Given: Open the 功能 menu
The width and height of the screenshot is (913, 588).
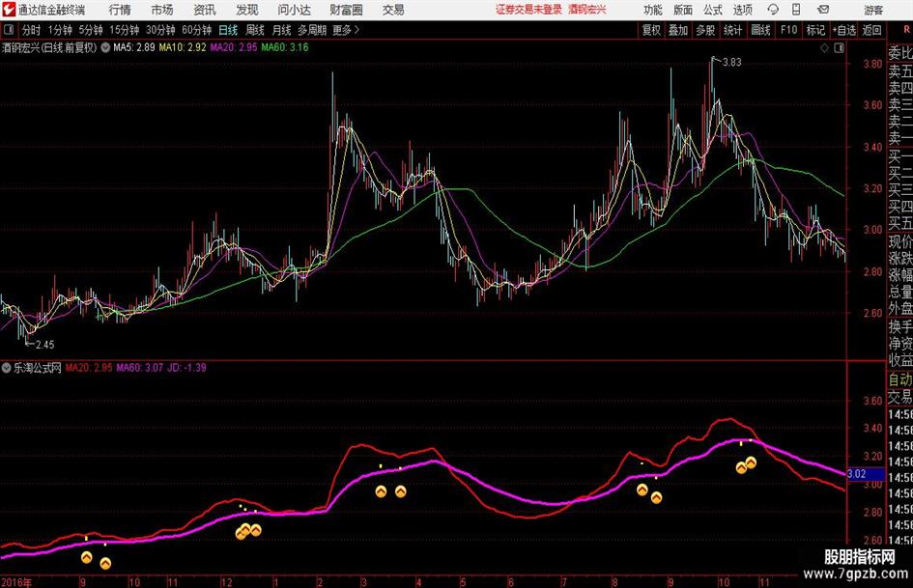Looking at the screenshot, I should coord(653,10).
